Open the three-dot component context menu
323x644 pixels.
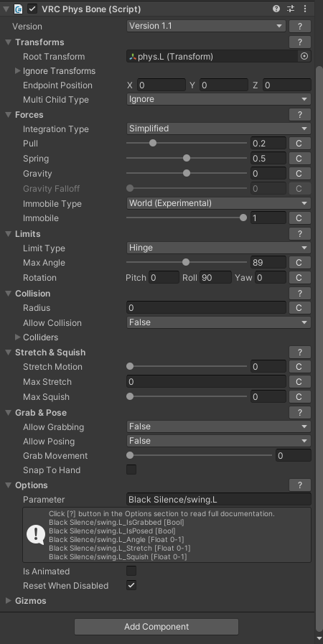click(x=305, y=9)
